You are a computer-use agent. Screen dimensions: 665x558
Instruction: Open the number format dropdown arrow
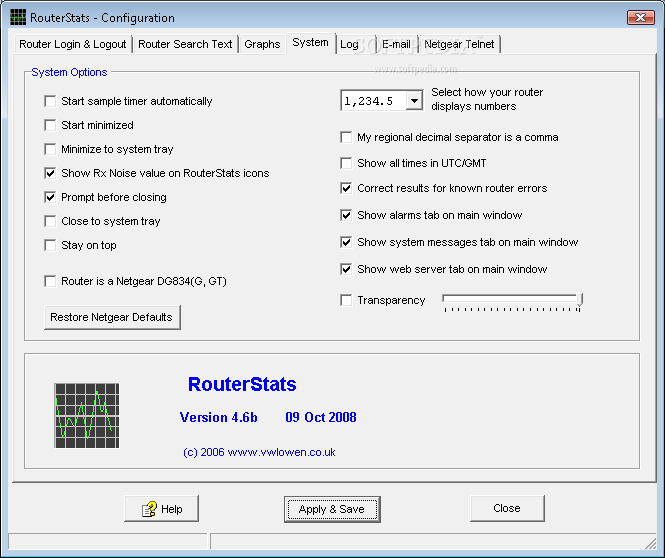(414, 101)
